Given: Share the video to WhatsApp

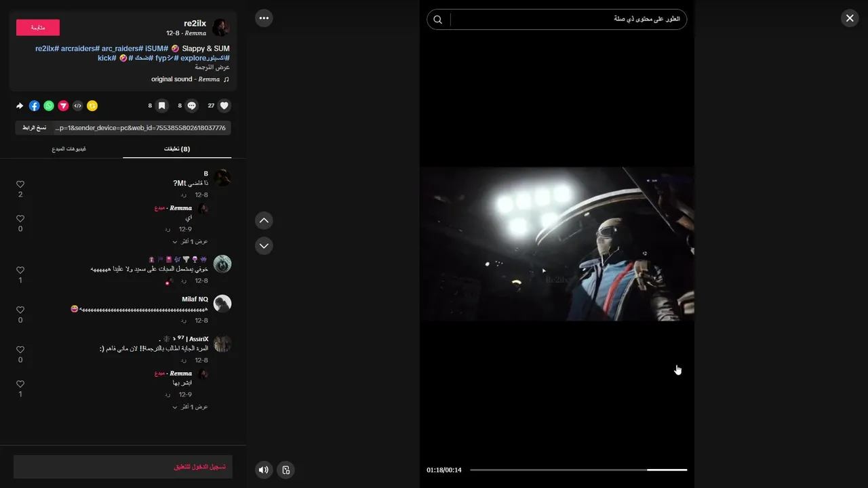Looking at the screenshot, I should (49, 106).
